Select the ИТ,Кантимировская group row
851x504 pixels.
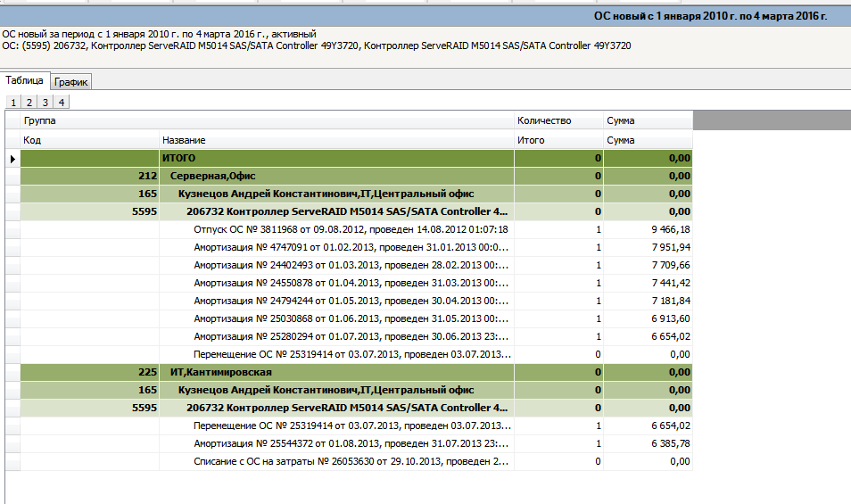pos(335,372)
